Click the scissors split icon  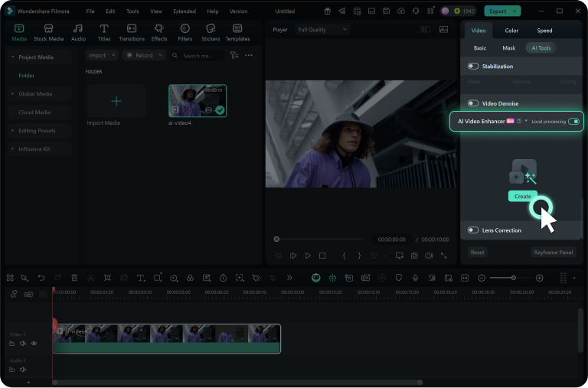click(x=91, y=278)
